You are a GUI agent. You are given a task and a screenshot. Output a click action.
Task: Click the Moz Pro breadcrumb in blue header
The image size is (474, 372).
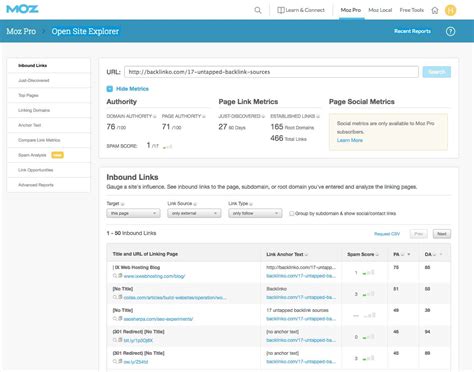point(21,31)
